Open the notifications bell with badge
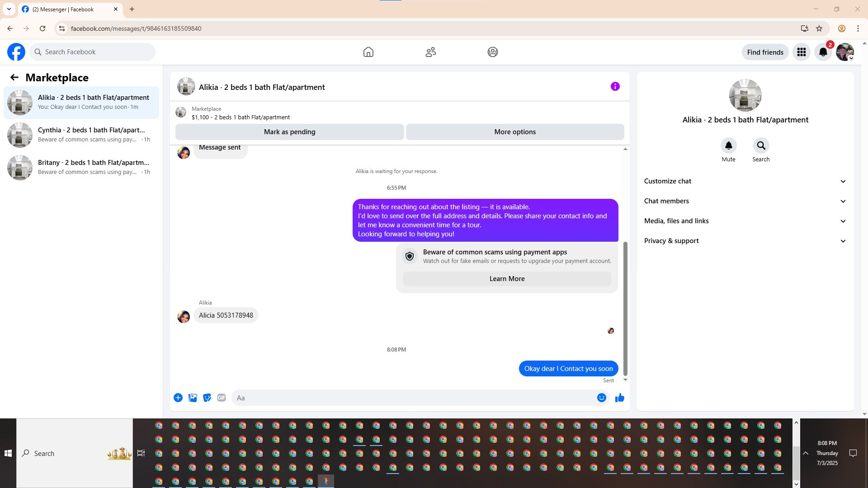The width and height of the screenshot is (868, 488). (823, 52)
